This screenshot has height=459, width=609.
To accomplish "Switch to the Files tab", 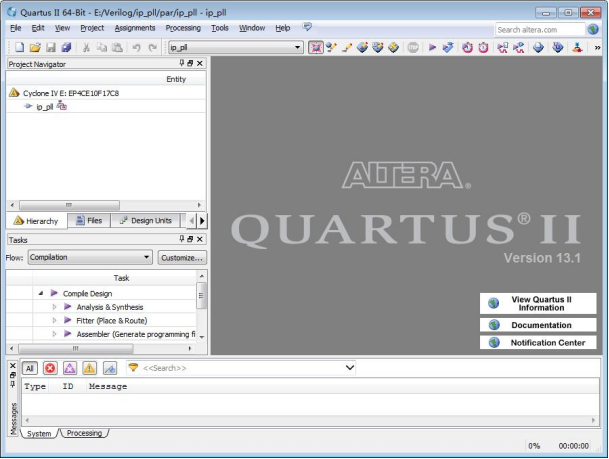I will (89, 221).
